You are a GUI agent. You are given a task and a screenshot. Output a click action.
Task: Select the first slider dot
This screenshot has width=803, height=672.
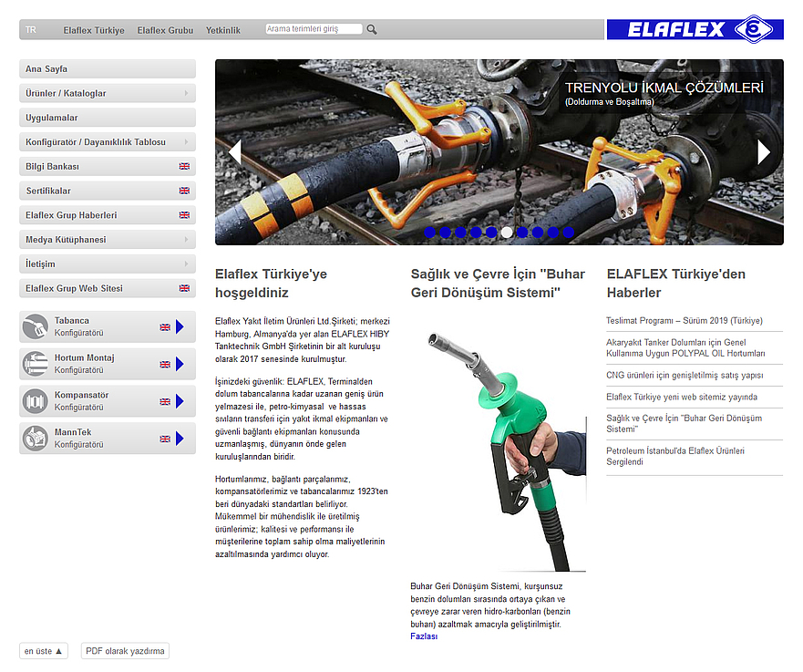[x=430, y=233]
